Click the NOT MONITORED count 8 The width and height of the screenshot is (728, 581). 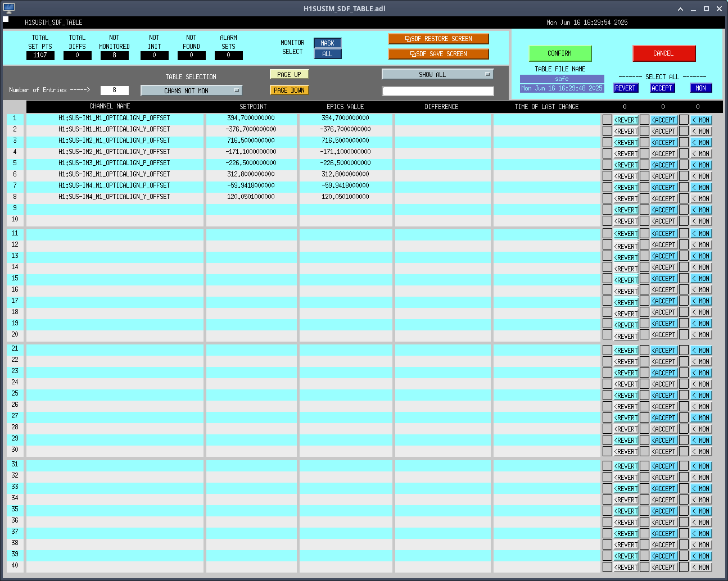(x=115, y=56)
